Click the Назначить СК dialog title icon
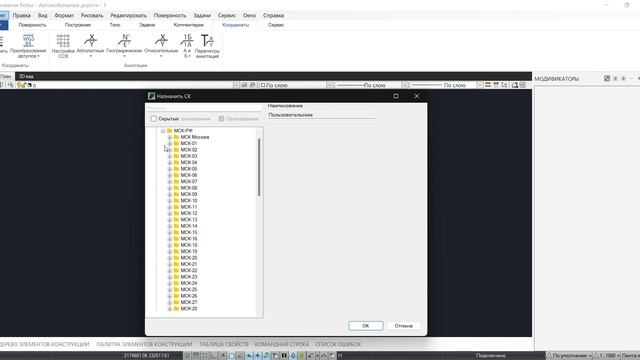 tap(151, 96)
